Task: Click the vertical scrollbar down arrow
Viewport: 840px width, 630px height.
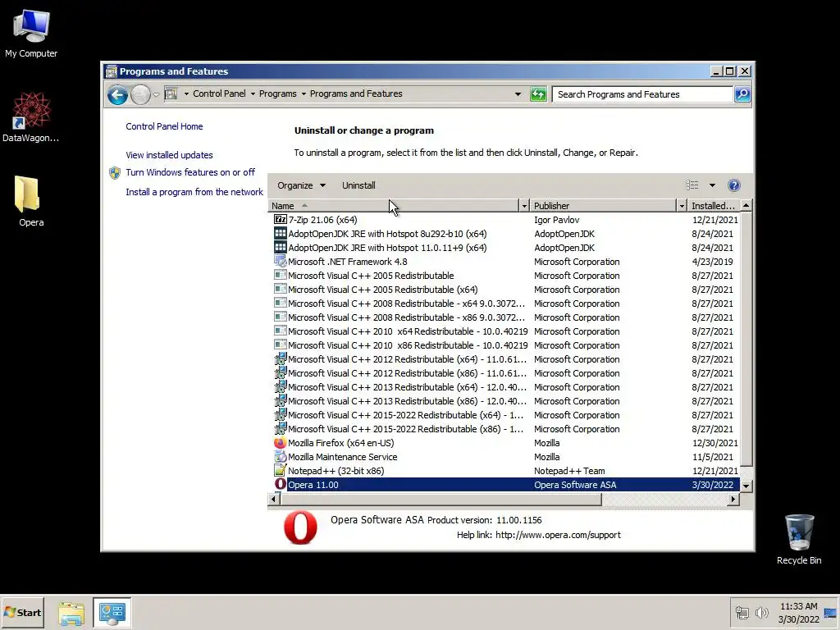Action: point(746,486)
